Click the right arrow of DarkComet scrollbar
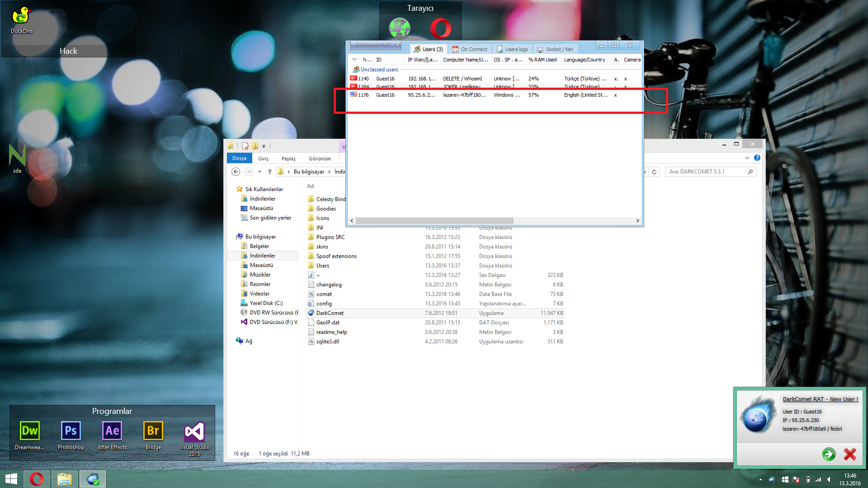Screen dimensions: 868x488 [637, 221]
